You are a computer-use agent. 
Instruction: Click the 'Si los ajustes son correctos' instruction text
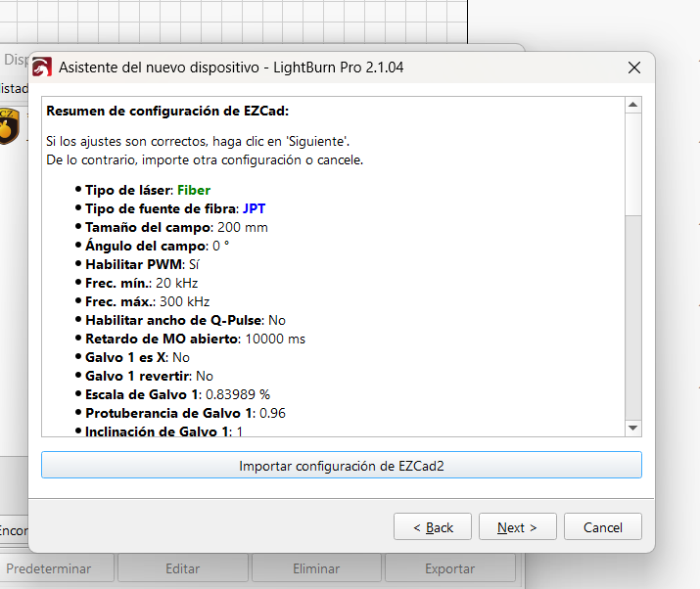(x=198, y=142)
